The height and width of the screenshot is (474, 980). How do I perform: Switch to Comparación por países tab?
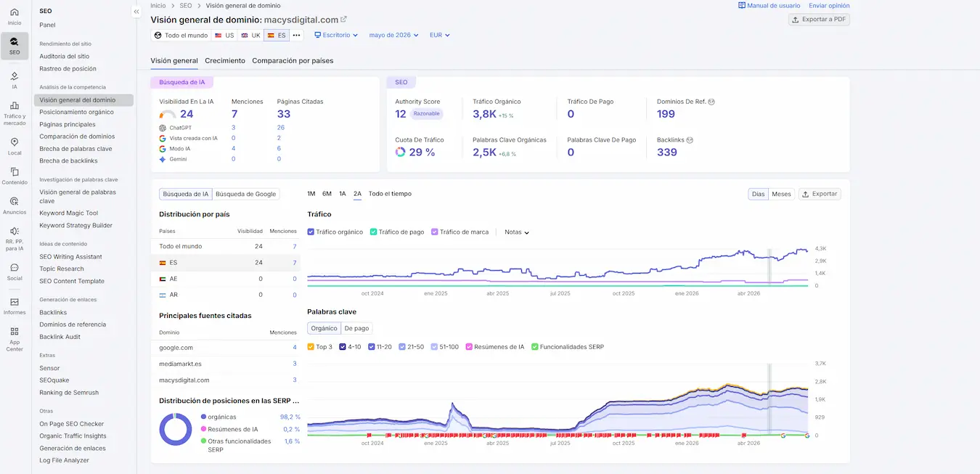pos(293,61)
